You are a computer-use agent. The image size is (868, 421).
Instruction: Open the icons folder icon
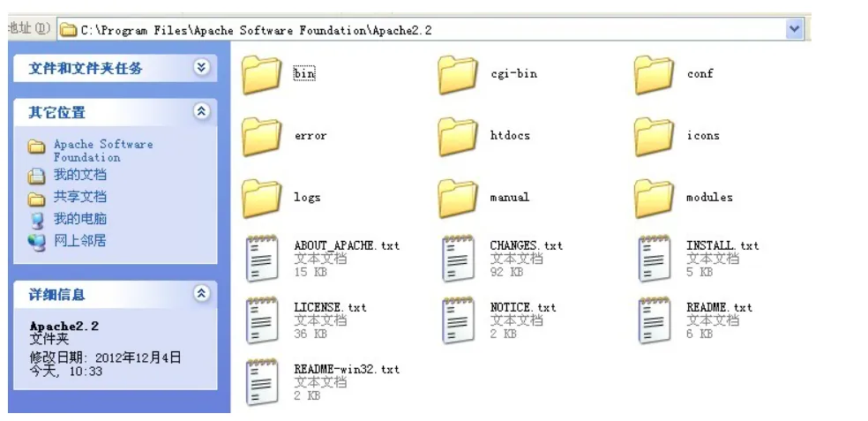tap(654, 137)
